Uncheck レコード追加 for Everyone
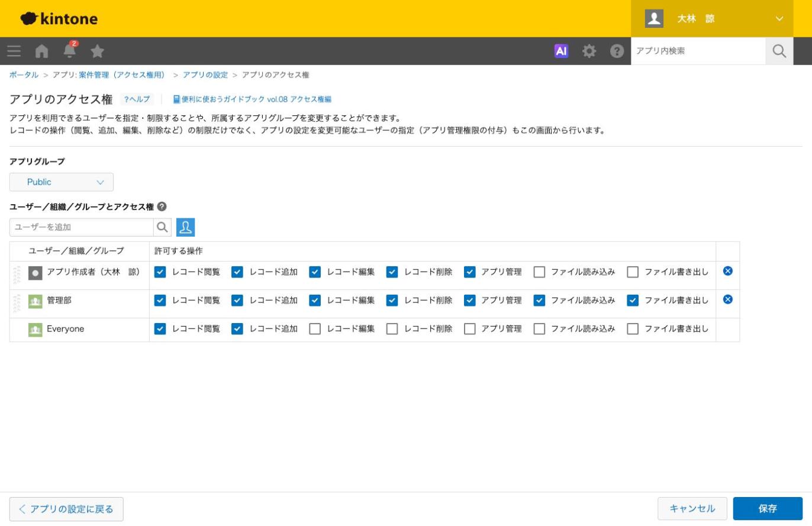Screen dimensions: 812x526 [x=237, y=329]
